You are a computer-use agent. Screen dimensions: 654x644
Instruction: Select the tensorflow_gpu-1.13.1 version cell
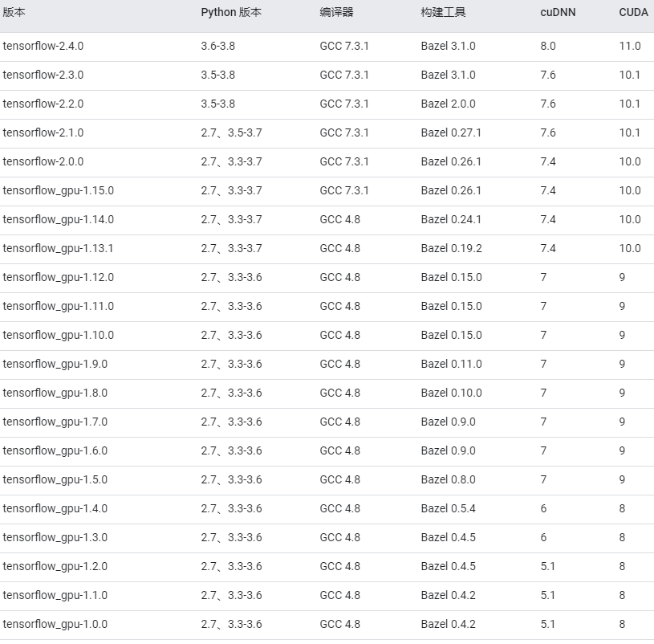(x=58, y=248)
